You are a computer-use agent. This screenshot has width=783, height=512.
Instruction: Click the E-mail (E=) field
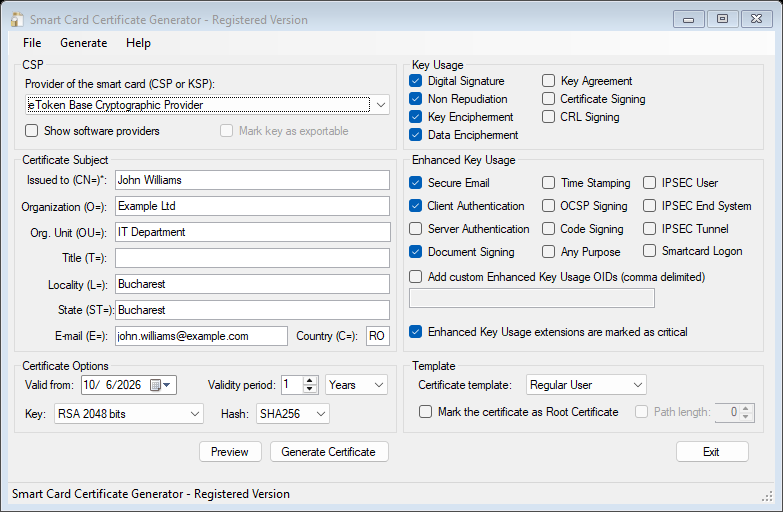201,336
